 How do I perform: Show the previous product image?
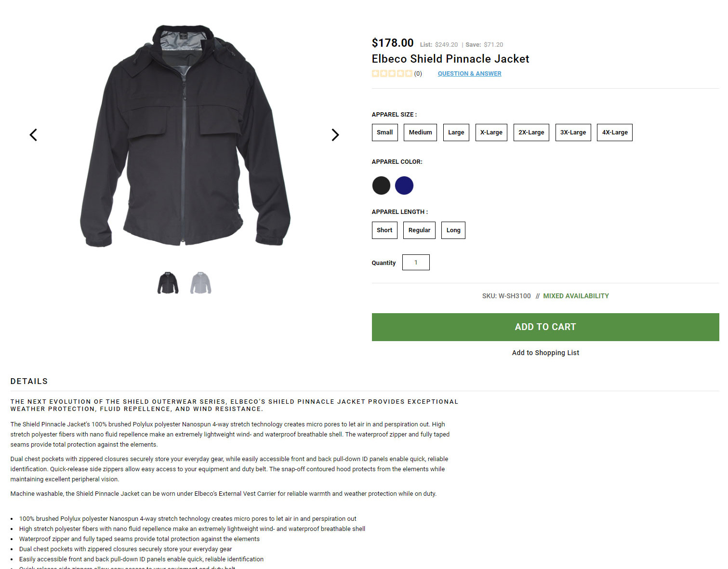click(33, 135)
